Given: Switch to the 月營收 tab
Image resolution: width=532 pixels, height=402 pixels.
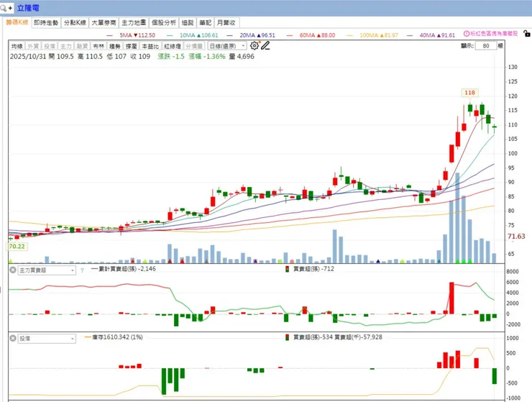Looking at the screenshot, I should 226,22.
